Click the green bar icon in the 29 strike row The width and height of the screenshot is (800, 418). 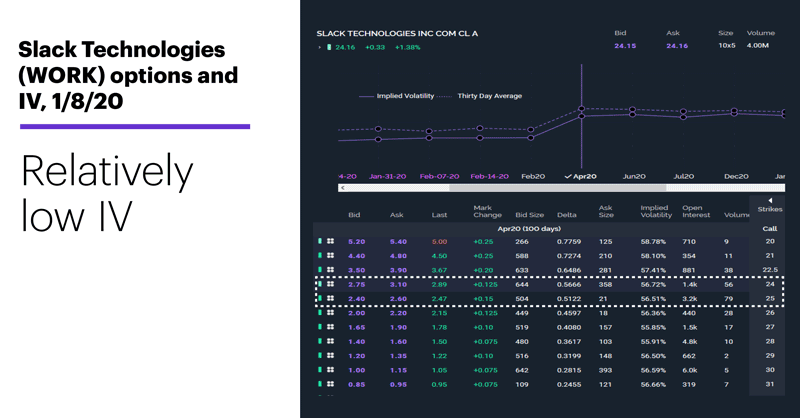click(320, 355)
